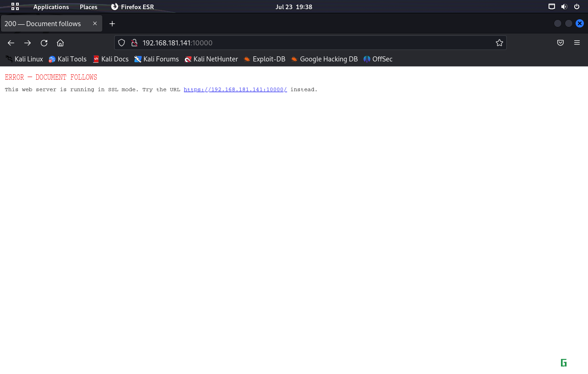Open Save to Pocket icon
The width and height of the screenshot is (588, 374).
click(x=560, y=43)
